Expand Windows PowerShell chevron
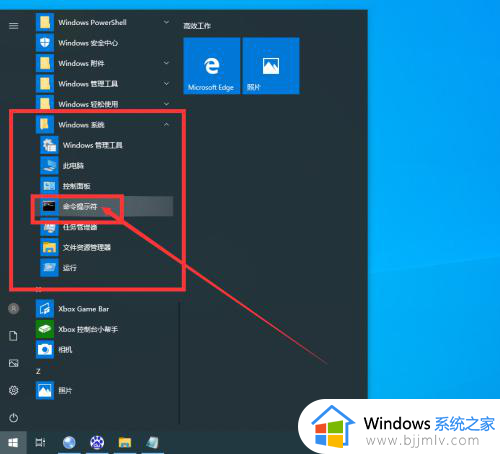This screenshot has height=454, width=500. coord(166,22)
